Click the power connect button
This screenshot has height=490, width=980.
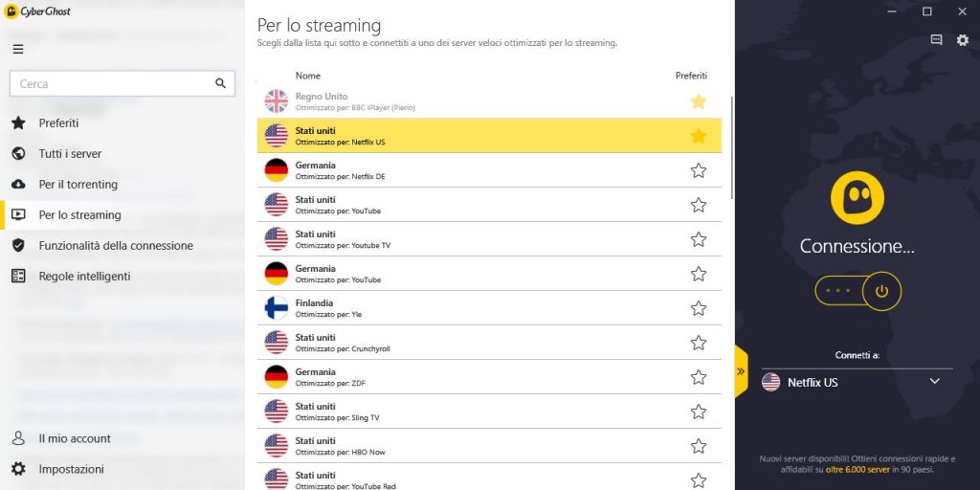(881, 290)
